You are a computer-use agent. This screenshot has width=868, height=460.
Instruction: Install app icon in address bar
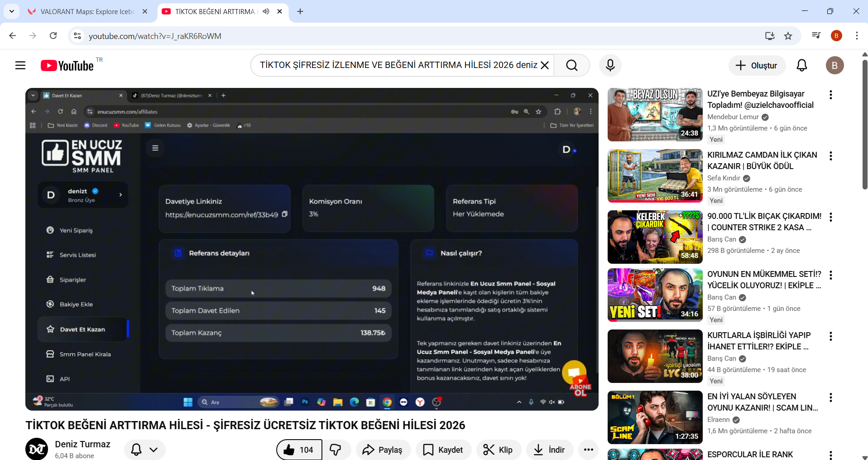770,36
